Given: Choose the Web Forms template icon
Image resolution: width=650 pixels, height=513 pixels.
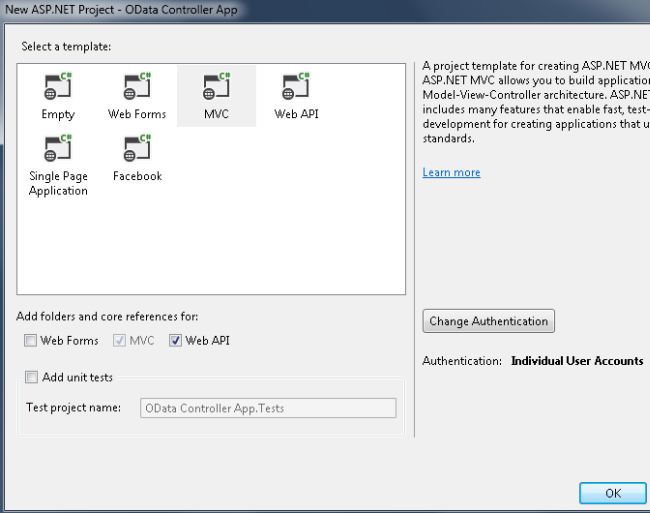Looking at the screenshot, I should (137, 86).
